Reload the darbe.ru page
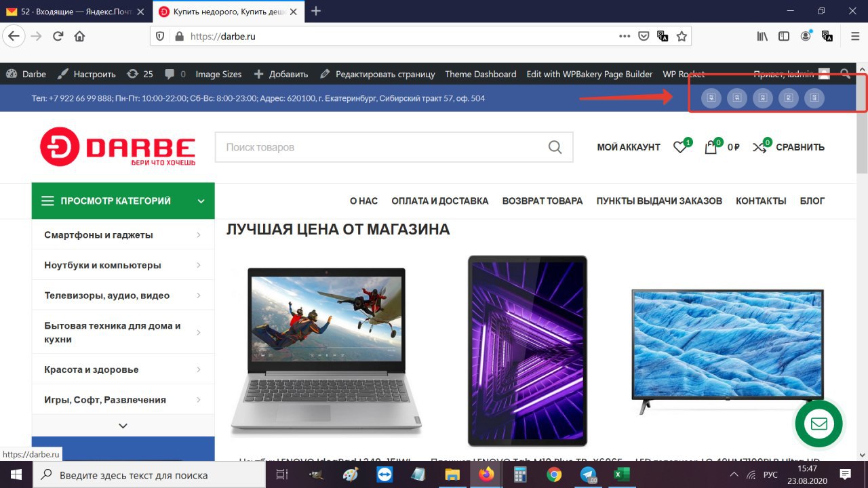Image resolution: width=868 pixels, height=488 pixels. (x=58, y=37)
